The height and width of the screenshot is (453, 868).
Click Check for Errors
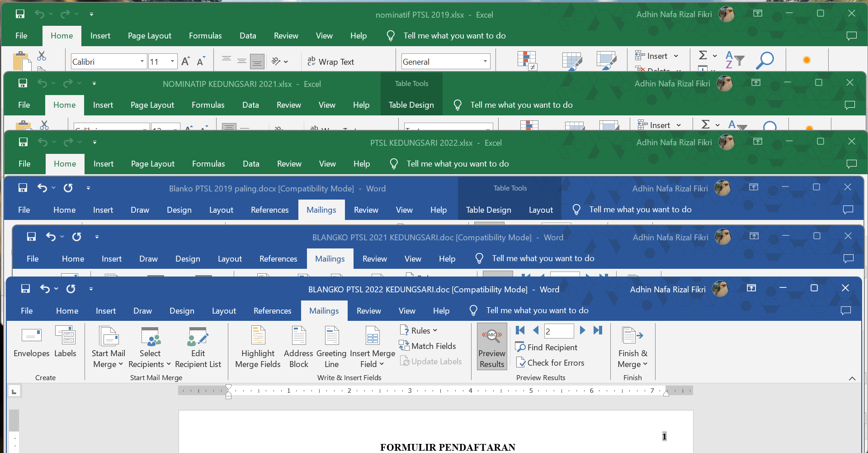pos(550,362)
